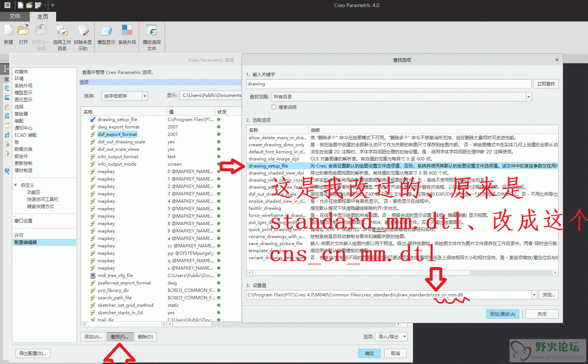
Task: Open a file with the 打开 icon
Action: point(23,31)
